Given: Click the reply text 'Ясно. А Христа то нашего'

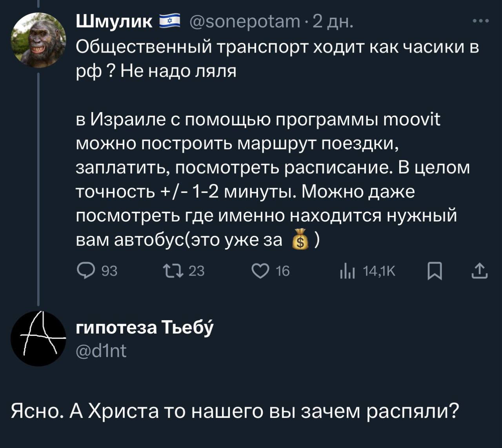Looking at the screenshot, I should point(235,411).
